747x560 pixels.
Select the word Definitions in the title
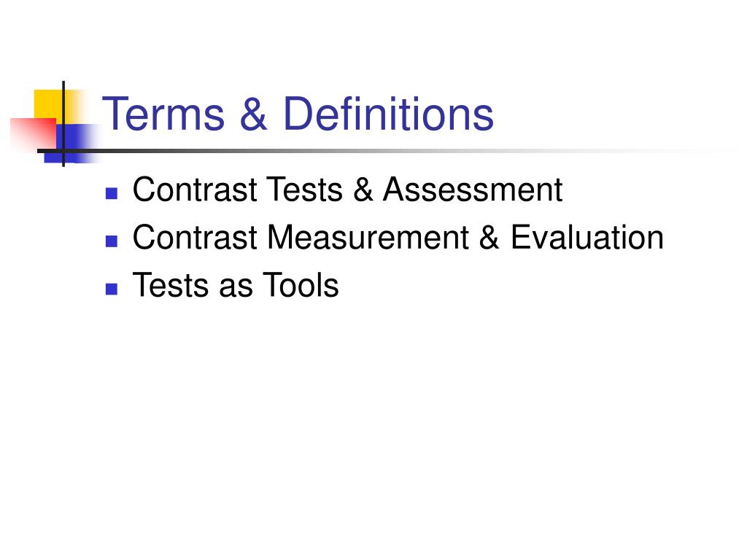[388, 113]
